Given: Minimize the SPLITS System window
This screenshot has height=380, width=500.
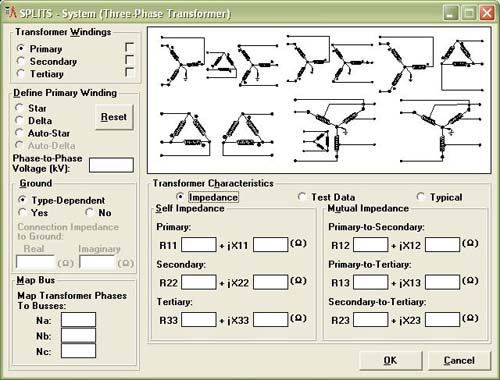Looking at the screenshot, I should point(451,13).
